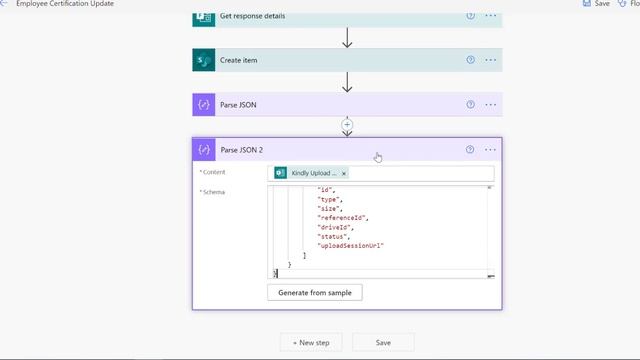Click the "uploadSessionUrl" line in the schema
Screen dimensions: 640x360
tap(351, 246)
